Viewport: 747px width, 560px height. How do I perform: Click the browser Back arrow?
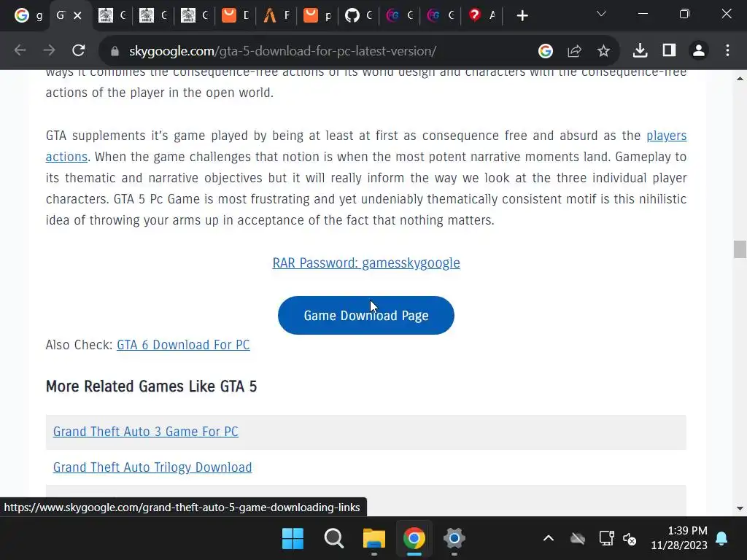click(20, 50)
